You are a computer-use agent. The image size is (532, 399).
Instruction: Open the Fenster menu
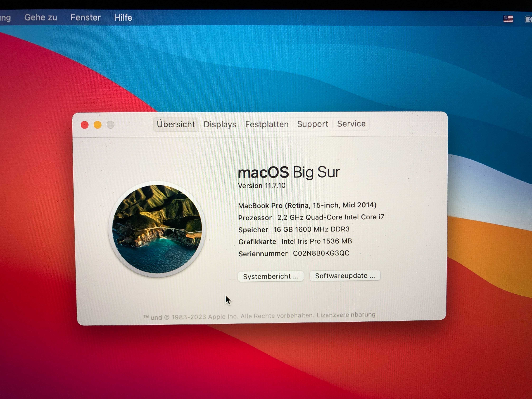(85, 18)
